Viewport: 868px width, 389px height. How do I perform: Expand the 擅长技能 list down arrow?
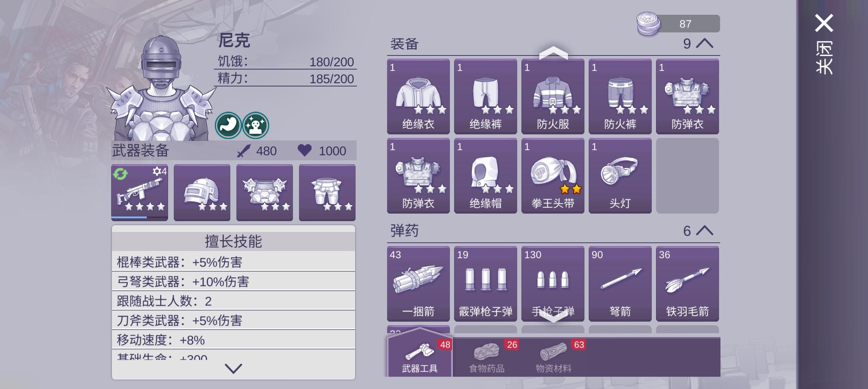233,368
